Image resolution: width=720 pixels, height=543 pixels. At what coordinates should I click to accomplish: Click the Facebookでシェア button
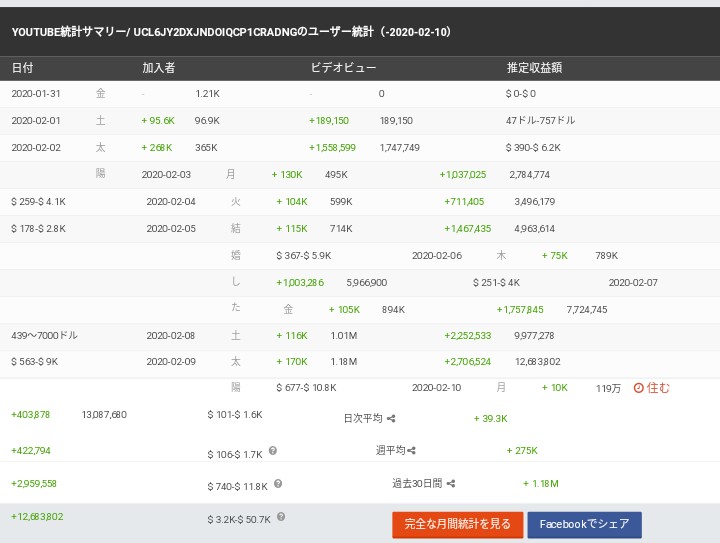[585, 524]
